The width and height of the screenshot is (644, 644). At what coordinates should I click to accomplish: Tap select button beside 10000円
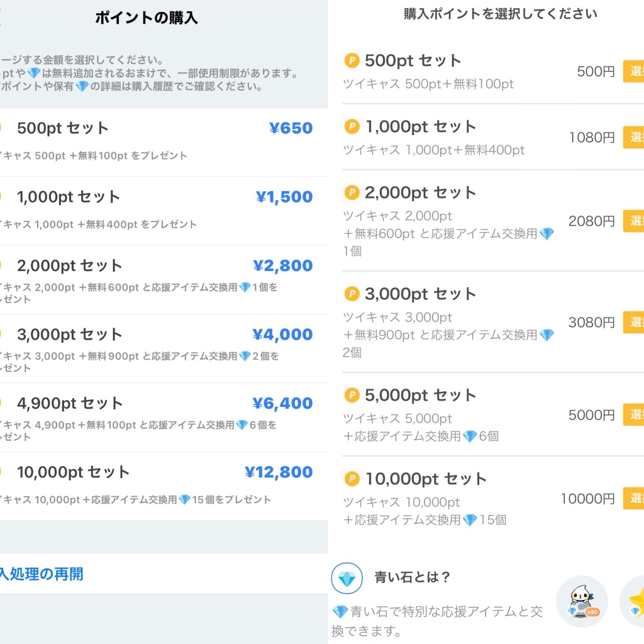coord(633,499)
